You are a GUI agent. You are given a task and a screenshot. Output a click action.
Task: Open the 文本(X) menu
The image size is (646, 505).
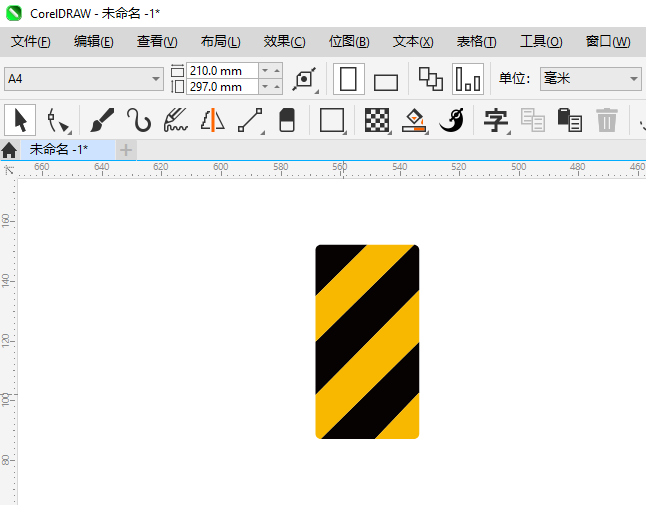[x=413, y=42]
